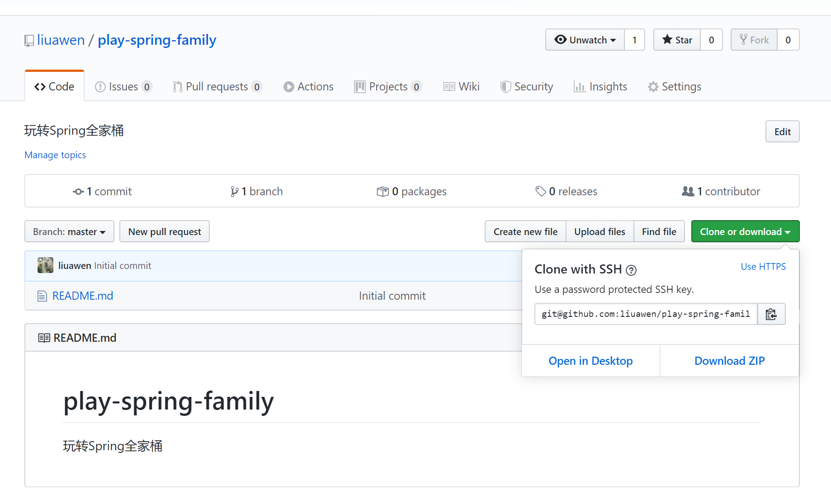
Task: Open the Branch: master dropdown
Action: point(69,231)
